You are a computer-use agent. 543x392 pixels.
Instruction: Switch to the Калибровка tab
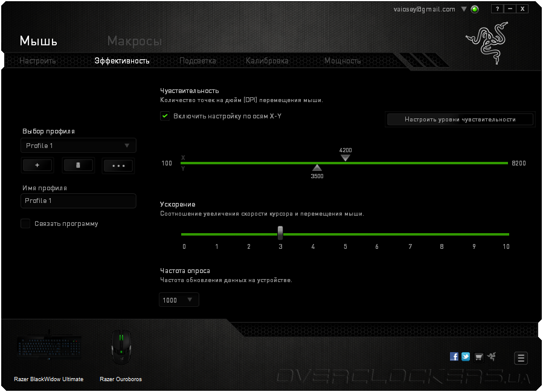tap(267, 61)
